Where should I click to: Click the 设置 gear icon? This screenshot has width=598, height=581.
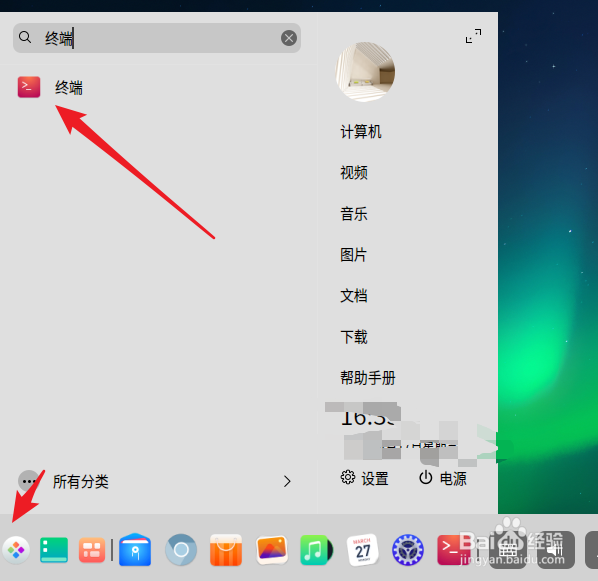347,477
